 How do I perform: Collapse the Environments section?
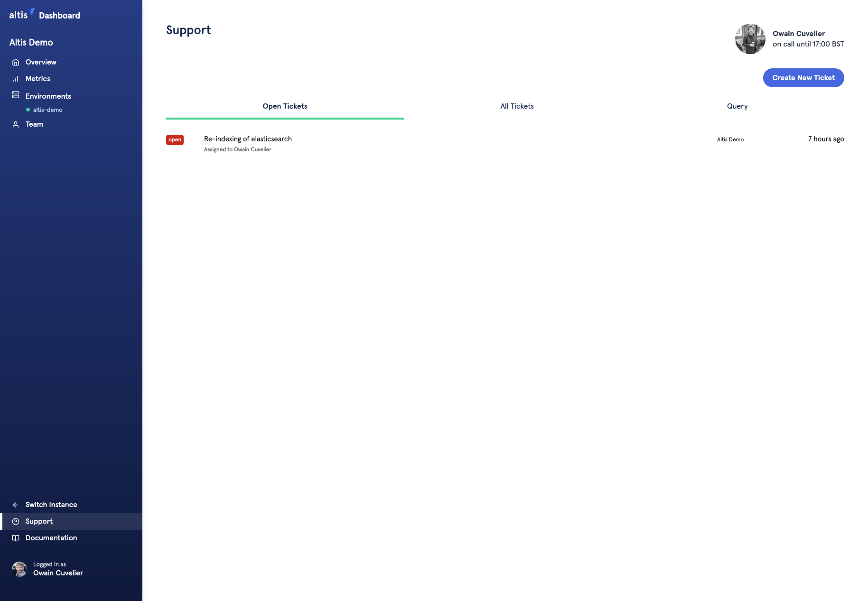click(x=48, y=96)
